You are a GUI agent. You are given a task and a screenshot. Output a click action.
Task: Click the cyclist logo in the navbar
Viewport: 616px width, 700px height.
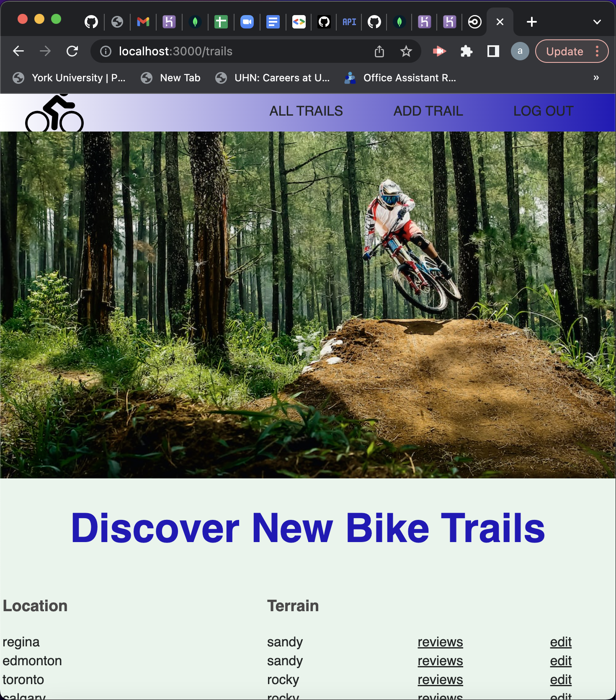click(54, 113)
